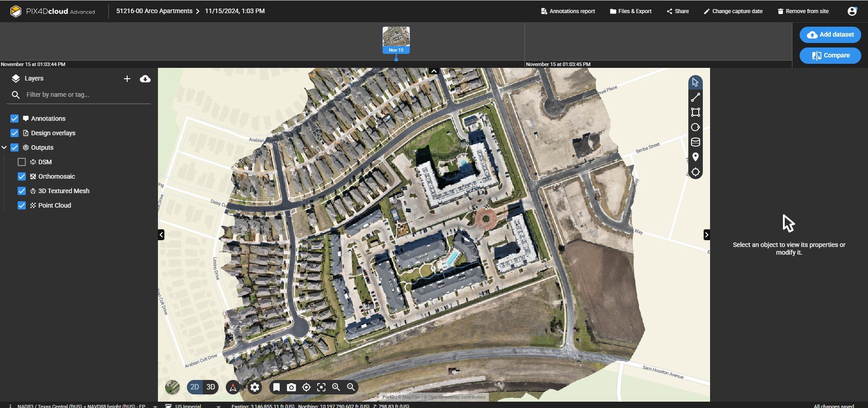Viewport: 868px width, 408px height.
Task: Open the Annotations report menu item
Action: [568, 11]
